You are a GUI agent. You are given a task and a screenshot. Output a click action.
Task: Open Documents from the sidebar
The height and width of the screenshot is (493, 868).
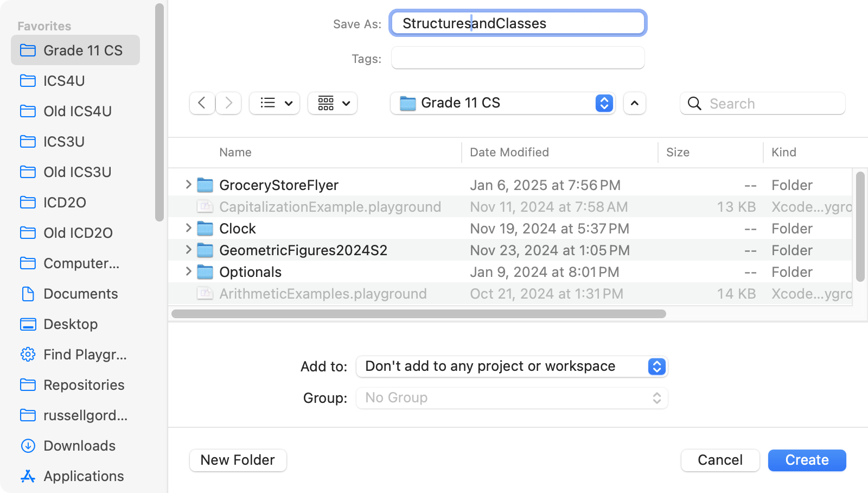tap(80, 294)
